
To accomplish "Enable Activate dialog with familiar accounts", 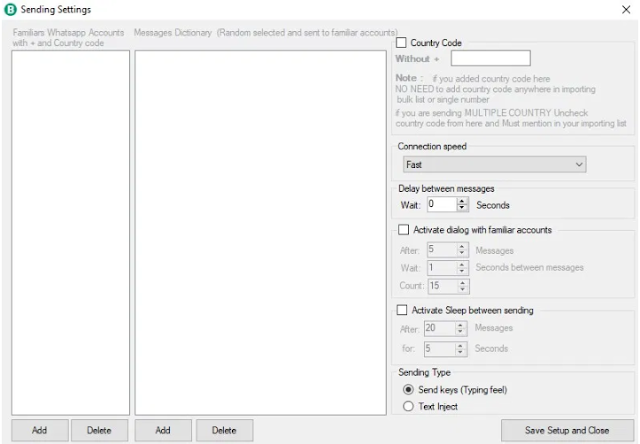I will click(x=403, y=230).
